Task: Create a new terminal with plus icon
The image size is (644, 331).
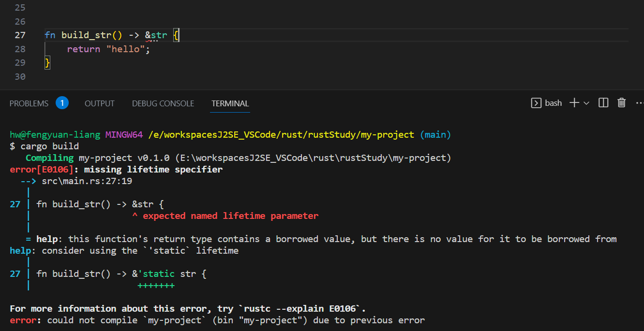Action: tap(574, 103)
